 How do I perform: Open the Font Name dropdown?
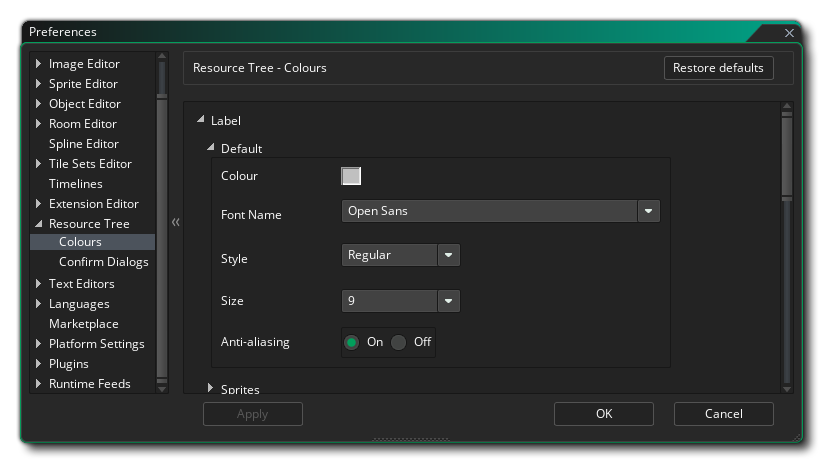point(649,211)
